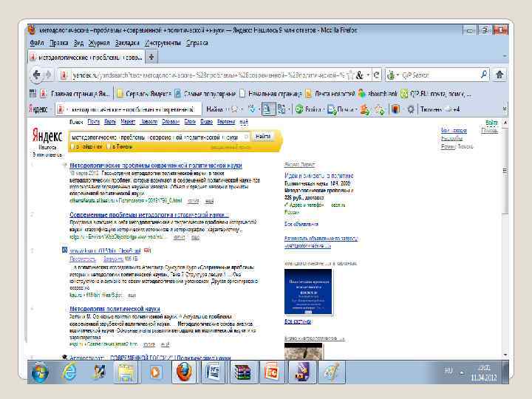Image resolution: width=532 pixels, height=399 pixels.
Task: Tick the 'в найденном' checkbox
Action: click(72, 146)
